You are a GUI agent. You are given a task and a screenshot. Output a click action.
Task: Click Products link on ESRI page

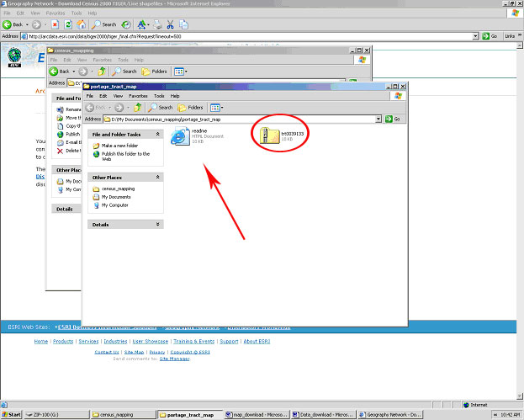[63, 342]
